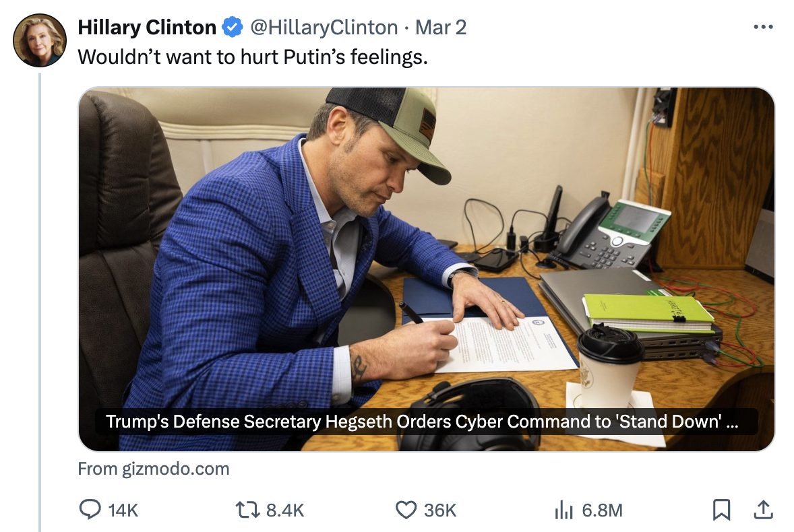Open the @HillaryClinton handle link
The image size is (794, 532).
point(324,28)
